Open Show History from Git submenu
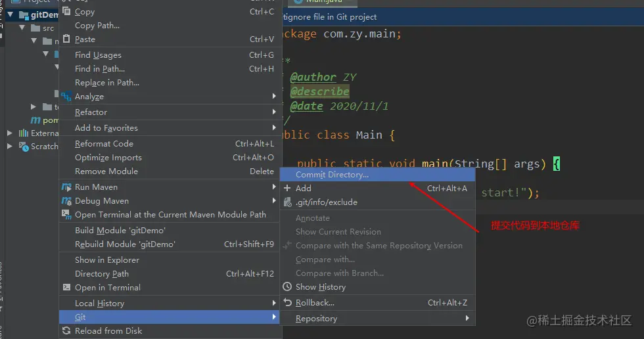This screenshot has height=339, width=644. click(x=377, y=287)
